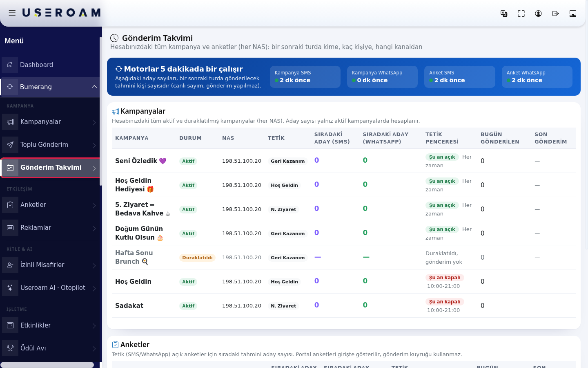The image size is (588, 368).
Task: Click the language translate icon
Action: pos(504,13)
